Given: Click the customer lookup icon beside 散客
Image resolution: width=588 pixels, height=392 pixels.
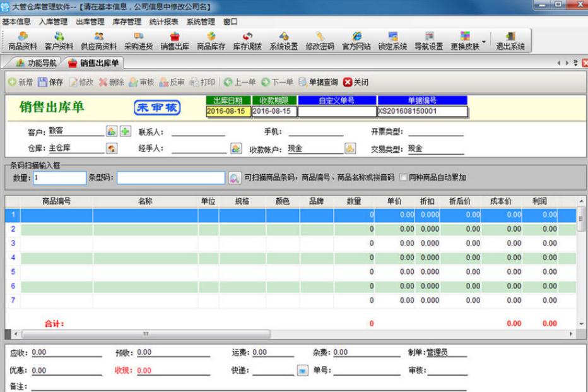Looking at the screenshot, I should tap(112, 132).
